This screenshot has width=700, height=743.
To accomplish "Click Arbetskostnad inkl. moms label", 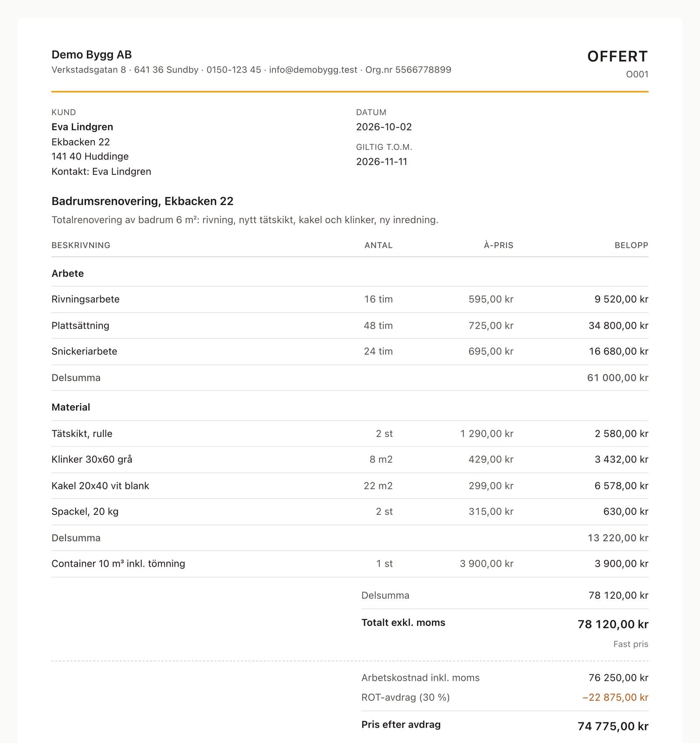I will pos(420,678).
